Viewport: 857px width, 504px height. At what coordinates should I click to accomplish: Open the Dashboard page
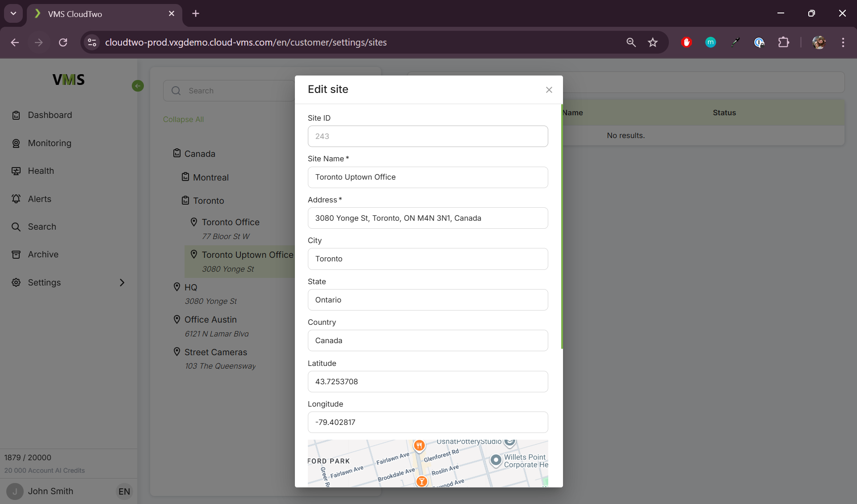tap(50, 115)
